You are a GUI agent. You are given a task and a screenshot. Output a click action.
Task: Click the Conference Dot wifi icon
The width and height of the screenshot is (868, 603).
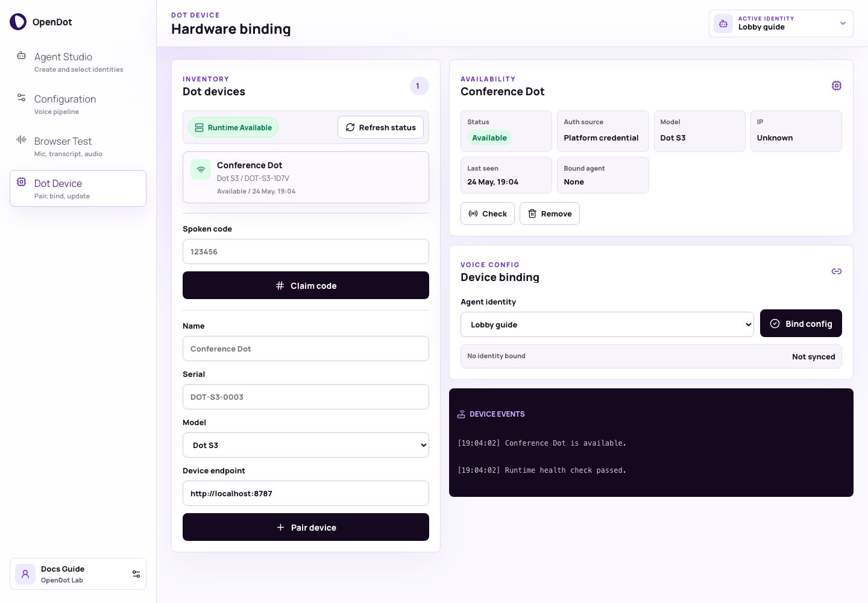(x=201, y=169)
